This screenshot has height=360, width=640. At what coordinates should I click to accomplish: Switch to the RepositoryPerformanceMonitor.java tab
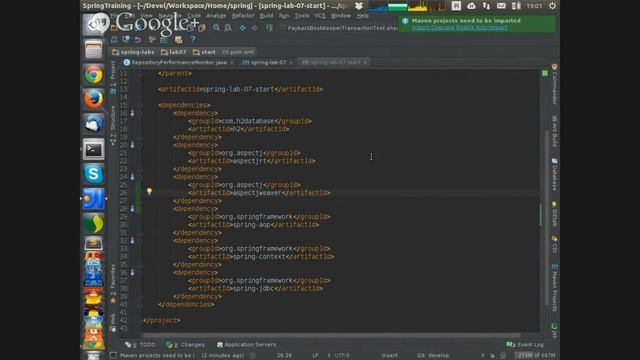point(179,62)
